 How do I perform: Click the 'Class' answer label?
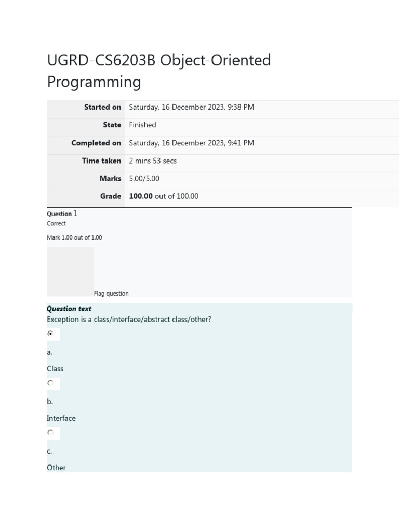[x=55, y=369]
